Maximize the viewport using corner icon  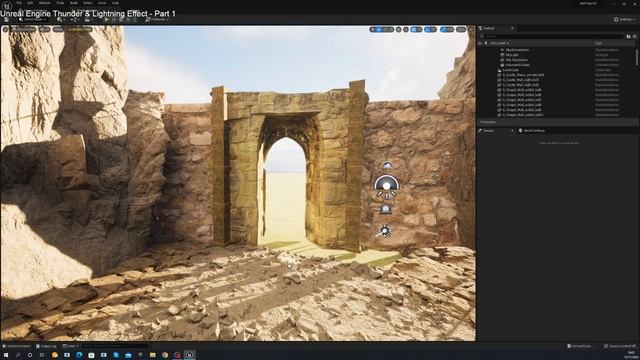pyautogui.click(x=471, y=29)
